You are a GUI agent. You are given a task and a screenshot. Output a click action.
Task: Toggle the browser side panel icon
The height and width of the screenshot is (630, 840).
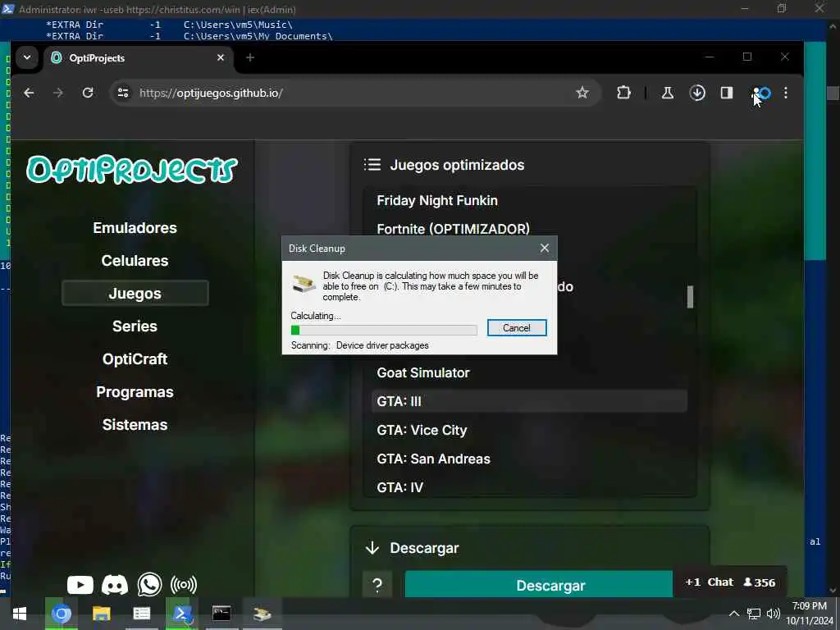(x=727, y=93)
